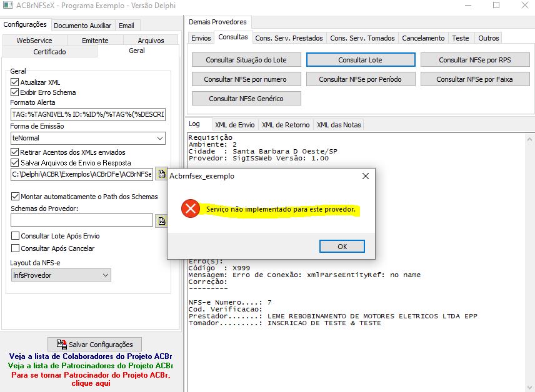This screenshot has height=392, width=535.
Task: Open the Colaboradores do Projeto ACBr link
Action: tap(91, 356)
